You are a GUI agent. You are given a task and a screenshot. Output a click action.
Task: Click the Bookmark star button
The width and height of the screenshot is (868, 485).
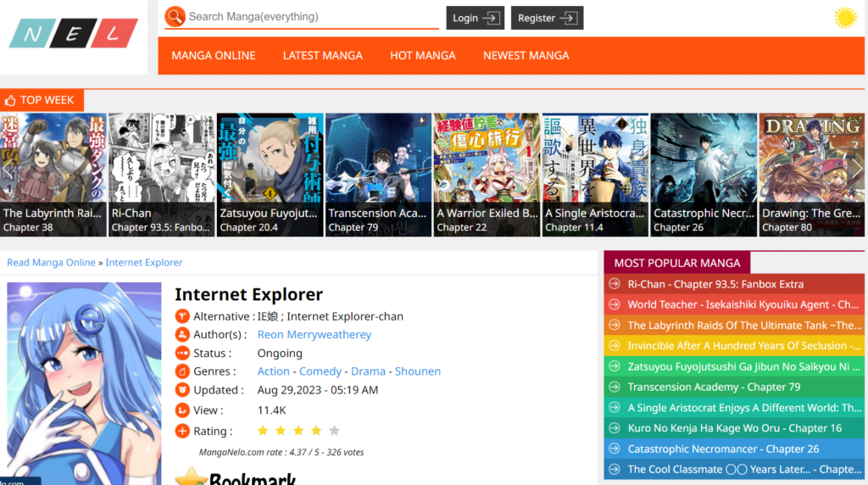pos(236,477)
